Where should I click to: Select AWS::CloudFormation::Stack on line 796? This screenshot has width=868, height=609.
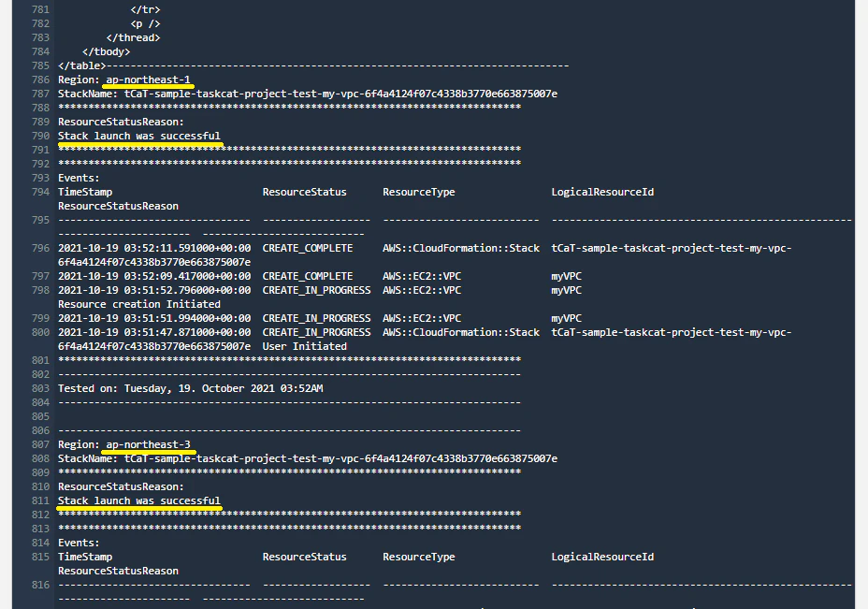461,248
